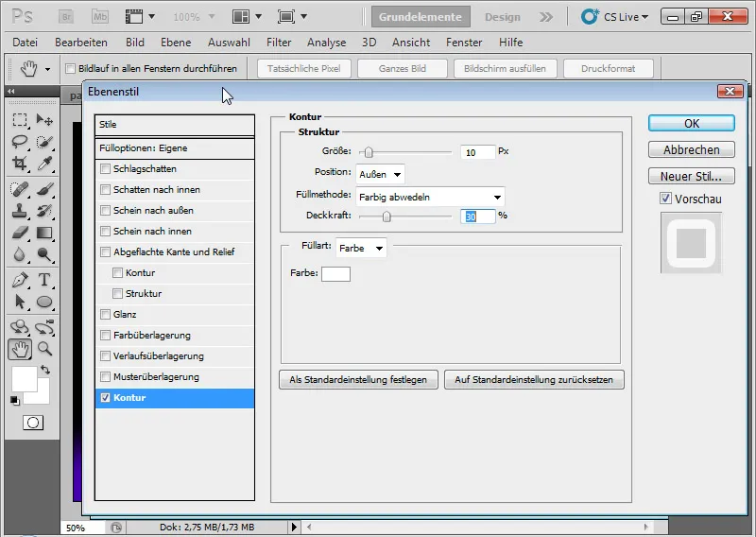
Task: Open Position dropdown showing Außen
Action: 380,174
